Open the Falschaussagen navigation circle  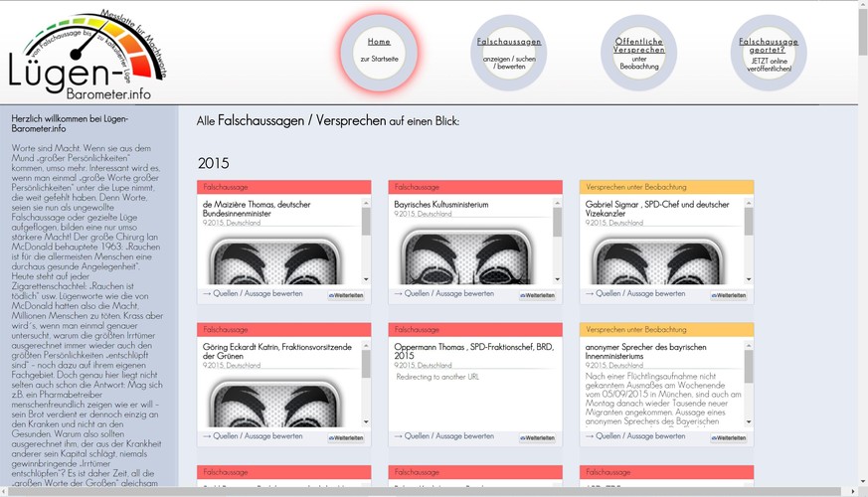tap(509, 52)
